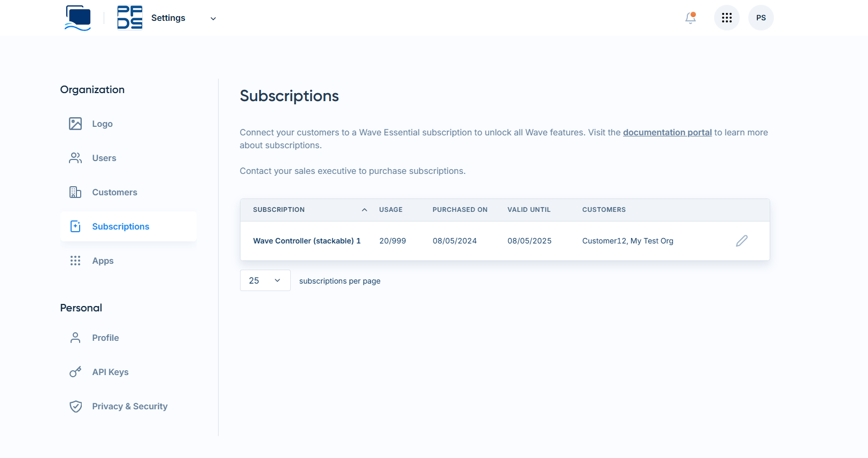The height and width of the screenshot is (458, 868).
Task: Click the 20/999 usage value
Action: (x=392, y=241)
